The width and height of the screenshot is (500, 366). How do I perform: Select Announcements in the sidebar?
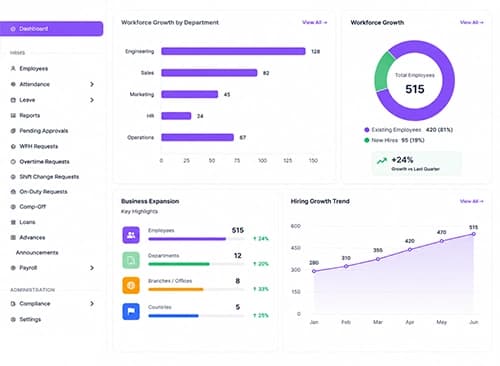pos(37,253)
